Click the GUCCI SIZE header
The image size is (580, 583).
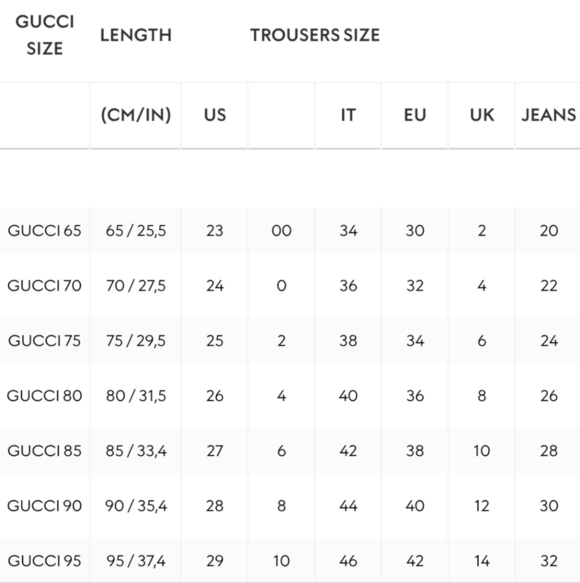tap(45, 35)
